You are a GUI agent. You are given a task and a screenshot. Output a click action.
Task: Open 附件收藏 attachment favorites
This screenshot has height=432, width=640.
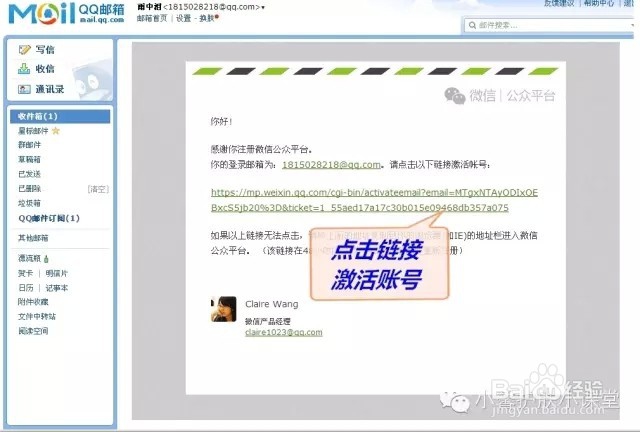[33, 302]
